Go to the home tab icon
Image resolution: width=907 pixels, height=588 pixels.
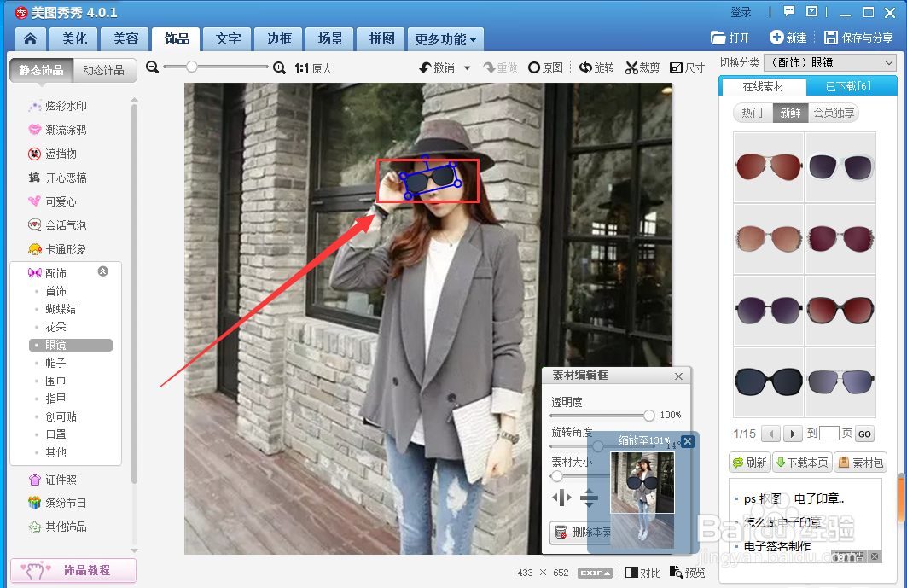click(30, 38)
